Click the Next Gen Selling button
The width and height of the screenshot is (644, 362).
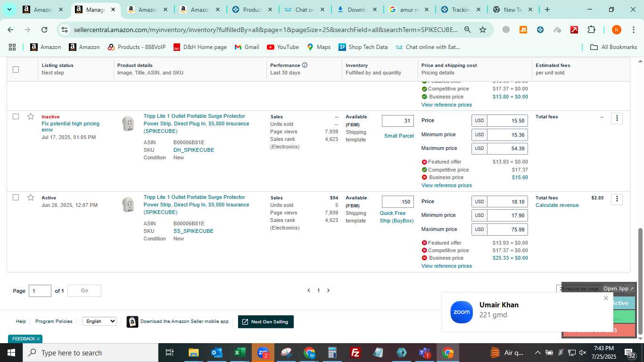tap(266, 321)
